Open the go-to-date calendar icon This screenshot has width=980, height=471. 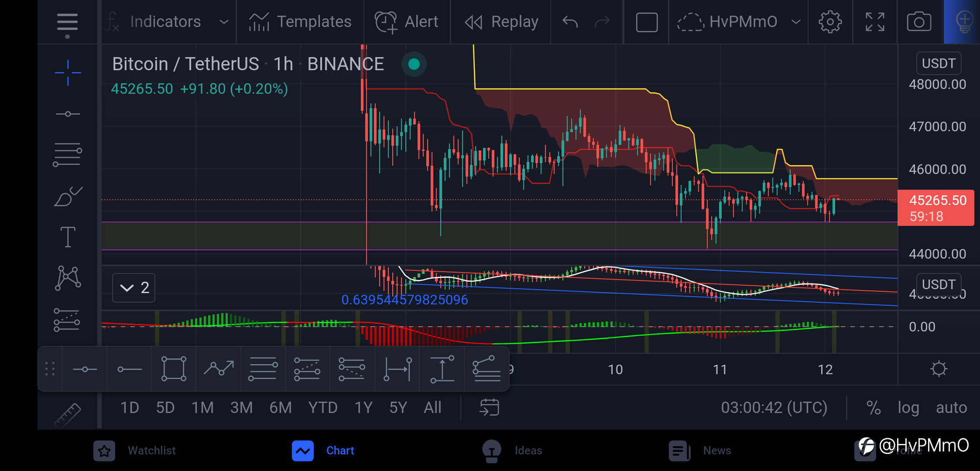[x=489, y=407]
